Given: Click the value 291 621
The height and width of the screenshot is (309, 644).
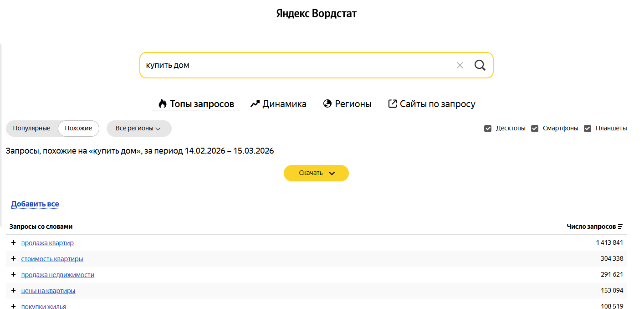Looking at the screenshot, I should pos(612,274).
